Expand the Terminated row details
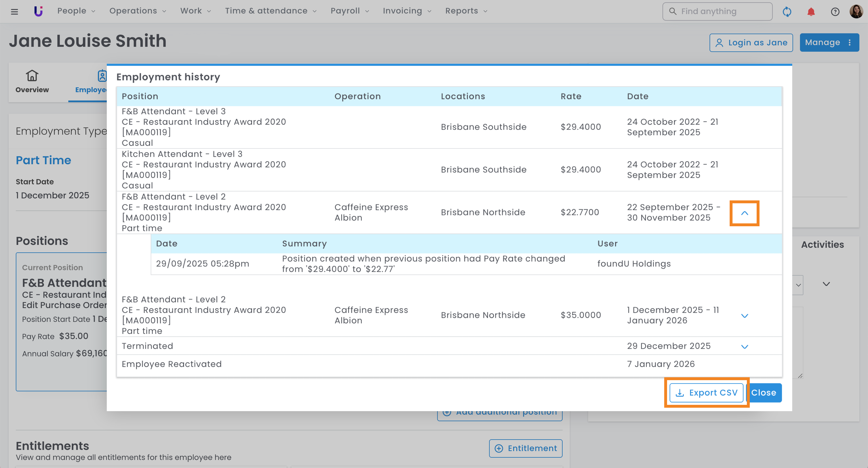The width and height of the screenshot is (868, 468). click(x=744, y=347)
